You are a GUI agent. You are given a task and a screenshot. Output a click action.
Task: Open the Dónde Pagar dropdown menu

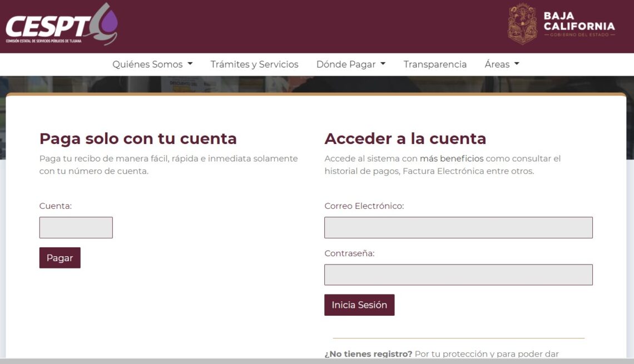[350, 64]
